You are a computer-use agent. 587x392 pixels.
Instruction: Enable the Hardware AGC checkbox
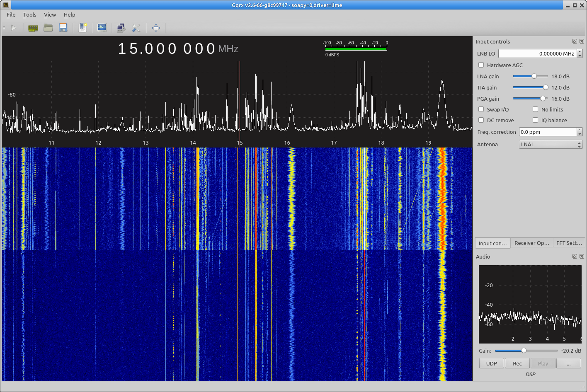(481, 65)
